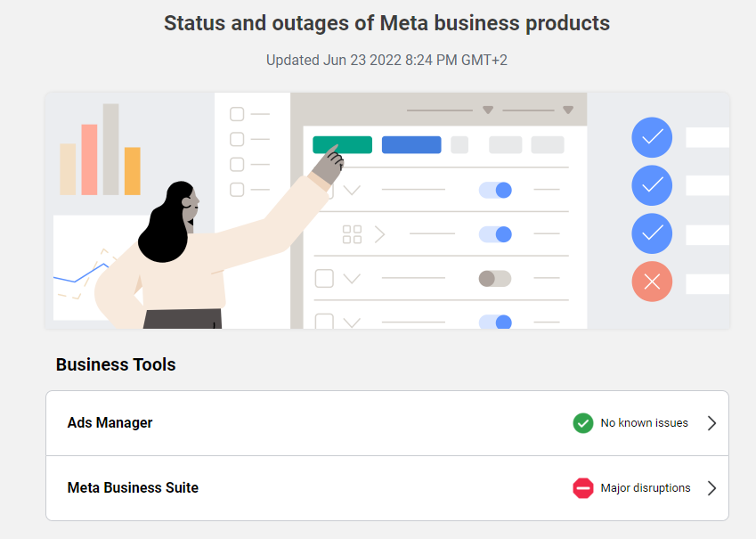Screen dimensions: 756x539
Task: Toggle the grey off switch in the illustration
Action: pyautogui.click(x=495, y=279)
